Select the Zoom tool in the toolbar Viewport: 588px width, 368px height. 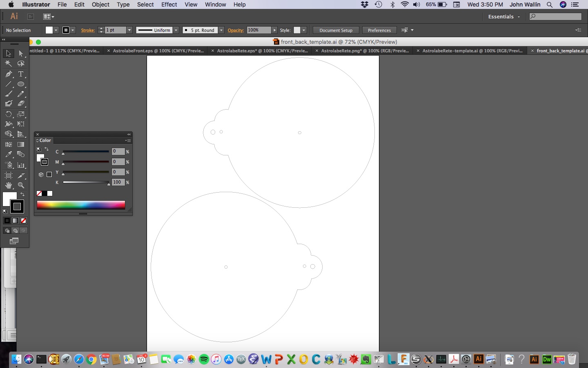point(20,184)
